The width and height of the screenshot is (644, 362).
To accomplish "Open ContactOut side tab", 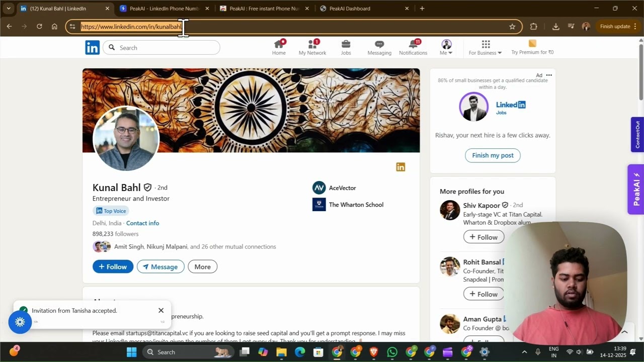I will (x=637, y=135).
